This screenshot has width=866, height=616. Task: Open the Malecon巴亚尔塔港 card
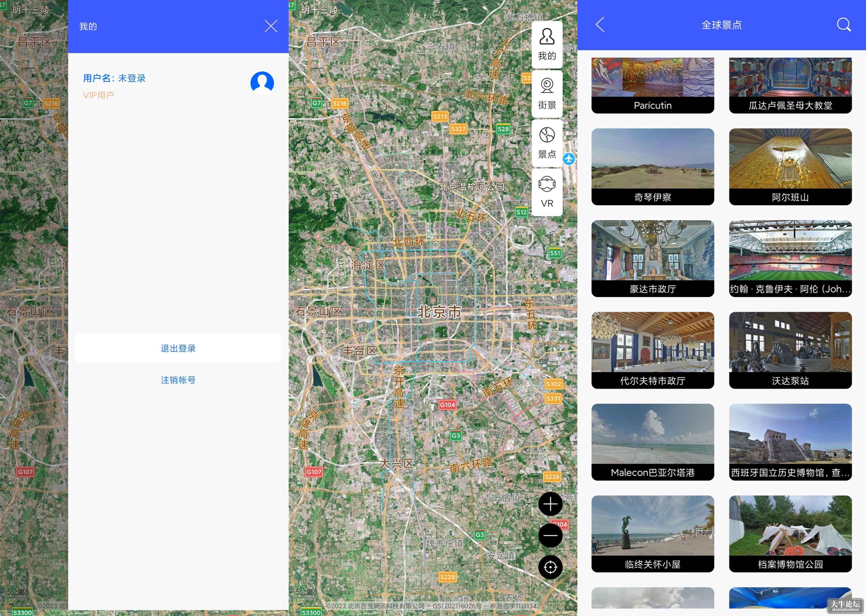click(x=652, y=442)
